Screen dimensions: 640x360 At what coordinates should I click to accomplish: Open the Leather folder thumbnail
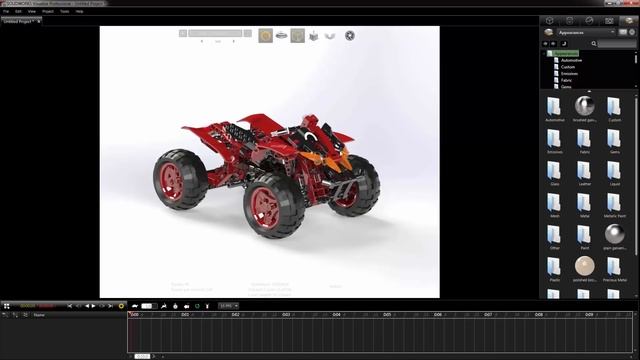[584, 171]
